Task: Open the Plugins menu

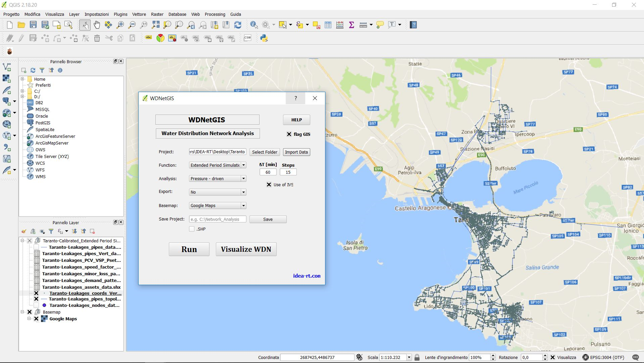Action: click(x=121, y=14)
